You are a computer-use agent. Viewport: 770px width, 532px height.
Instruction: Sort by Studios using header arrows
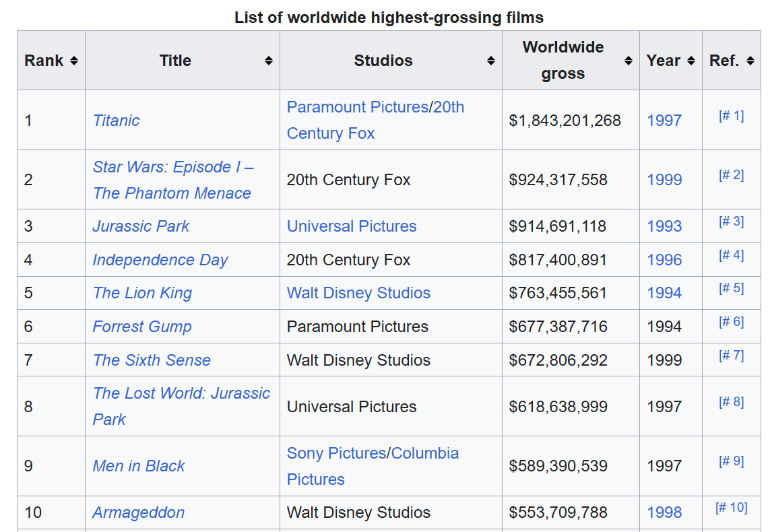click(x=490, y=61)
